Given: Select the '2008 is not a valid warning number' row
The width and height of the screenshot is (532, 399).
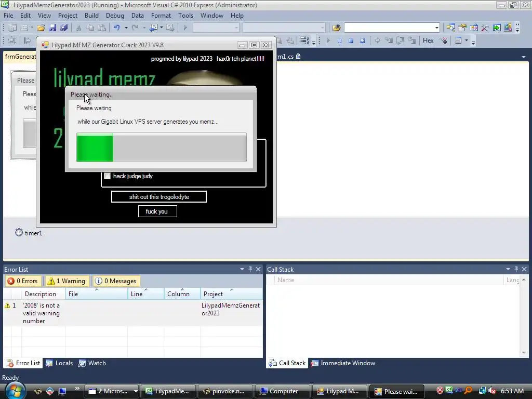Looking at the screenshot, I should [x=132, y=313].
